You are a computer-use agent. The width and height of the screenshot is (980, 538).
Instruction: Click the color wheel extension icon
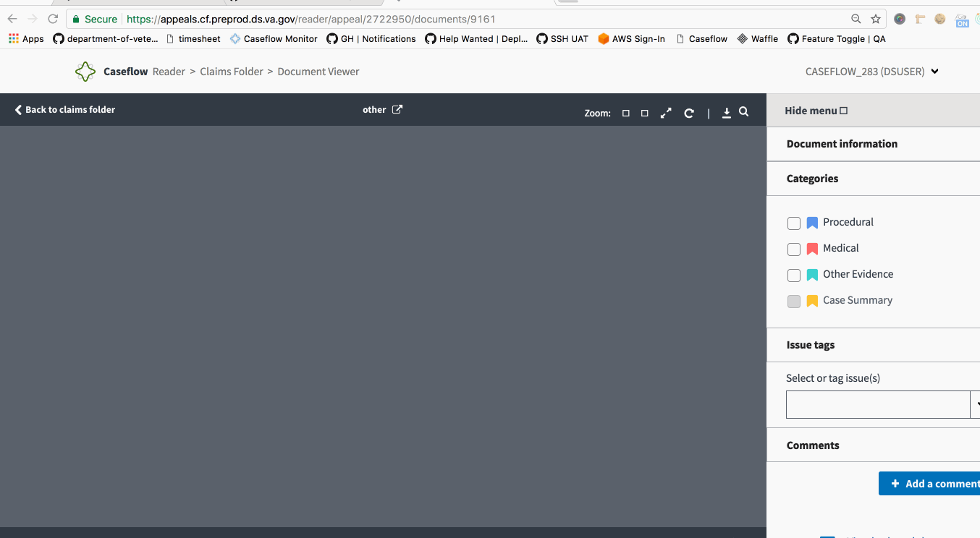click(x=900, y=20)
